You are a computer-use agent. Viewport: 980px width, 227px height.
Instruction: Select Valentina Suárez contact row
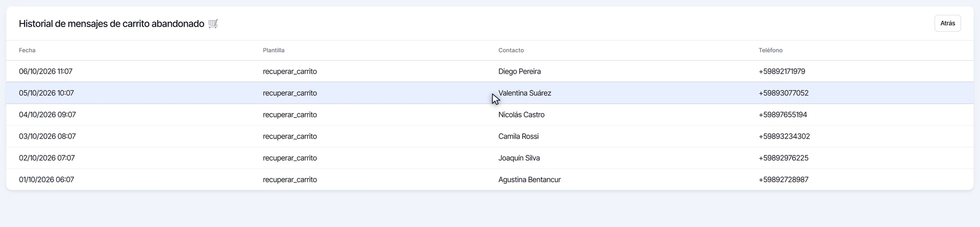click(x=489, y=93)
